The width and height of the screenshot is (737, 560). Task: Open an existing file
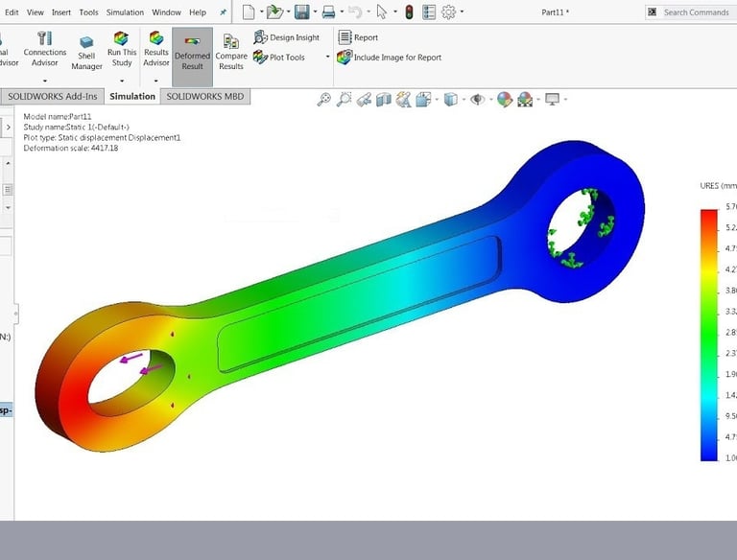pos(274,12)
